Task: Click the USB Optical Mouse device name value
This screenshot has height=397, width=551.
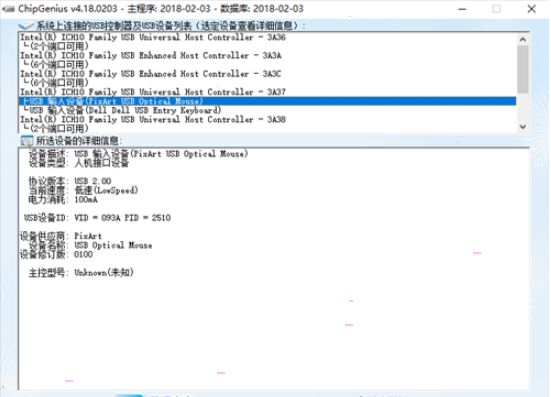Action: coord(113,245)
